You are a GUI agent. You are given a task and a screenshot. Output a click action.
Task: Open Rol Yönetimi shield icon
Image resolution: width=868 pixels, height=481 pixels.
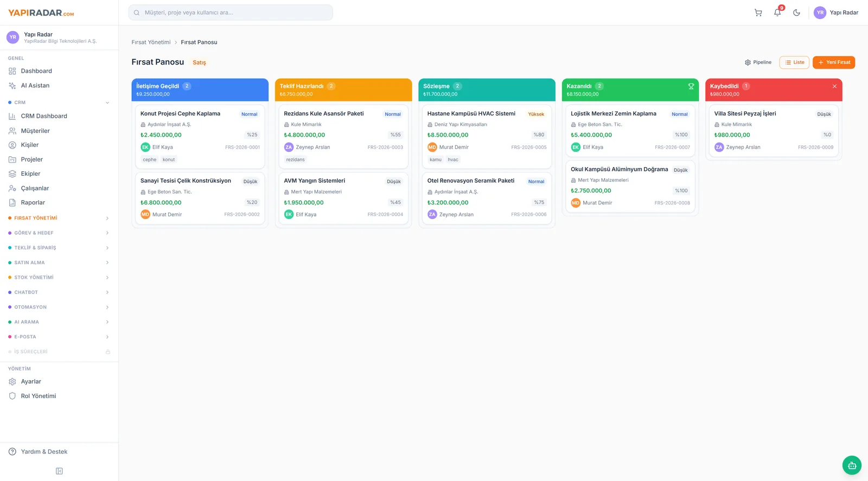(12, 396)
